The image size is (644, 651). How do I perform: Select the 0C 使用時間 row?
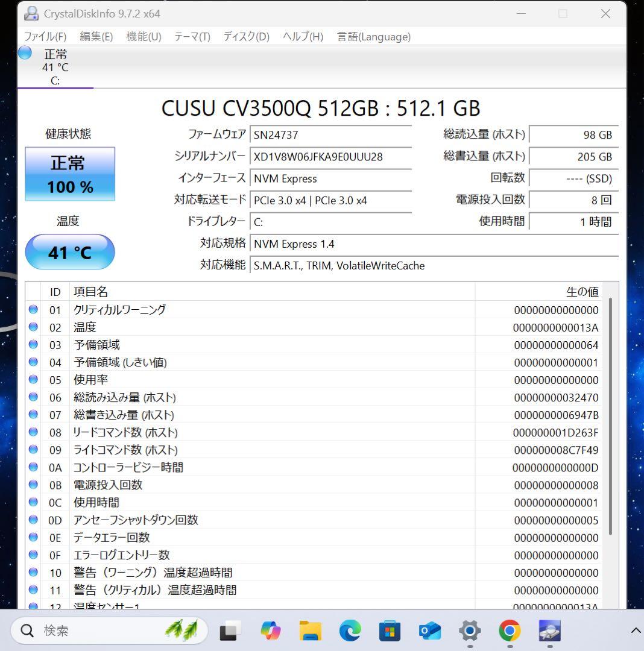click(x=314, y=503)
